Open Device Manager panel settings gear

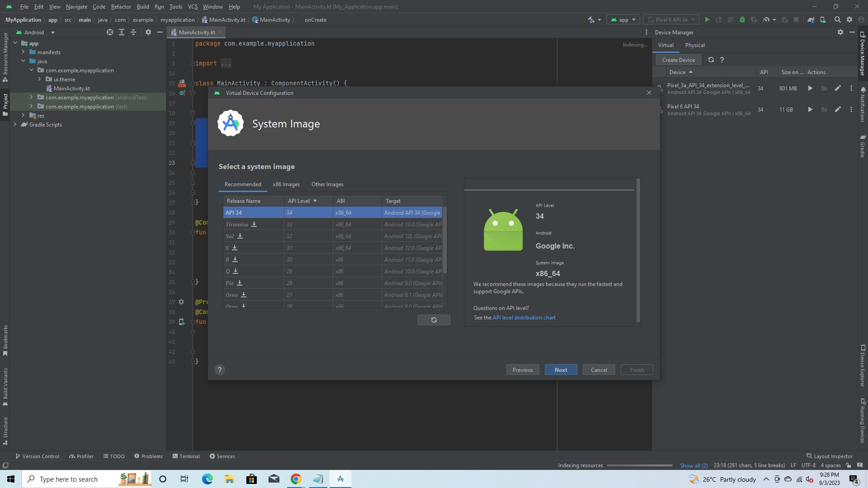(x=840, y=33)
